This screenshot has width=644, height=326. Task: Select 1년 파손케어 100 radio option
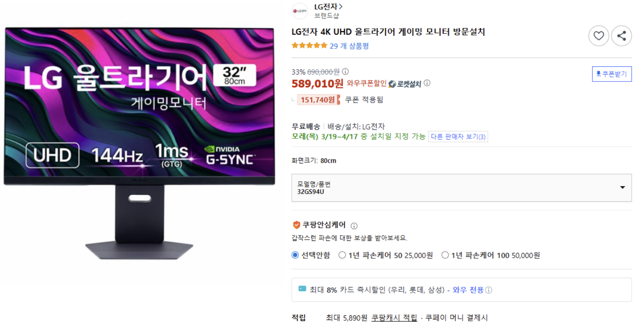coord(445,255)
